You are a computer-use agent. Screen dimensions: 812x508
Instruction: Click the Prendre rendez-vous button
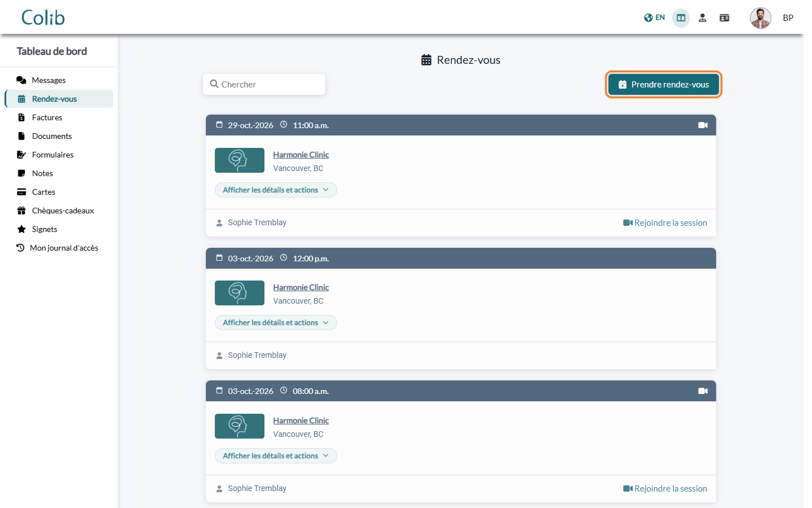[664, 85]
